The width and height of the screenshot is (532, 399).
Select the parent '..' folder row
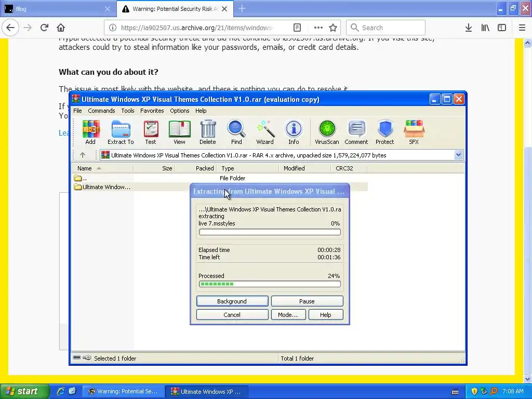(x=220, y=178)
